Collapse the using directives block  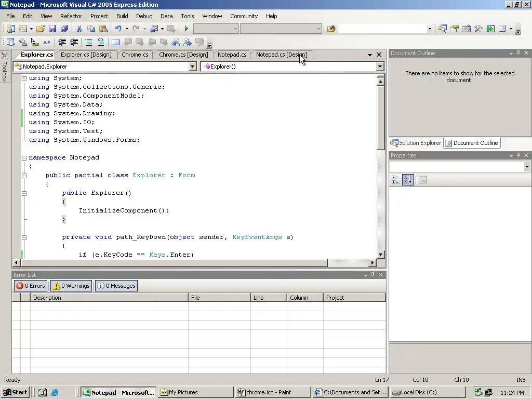[x=24, y=78]
